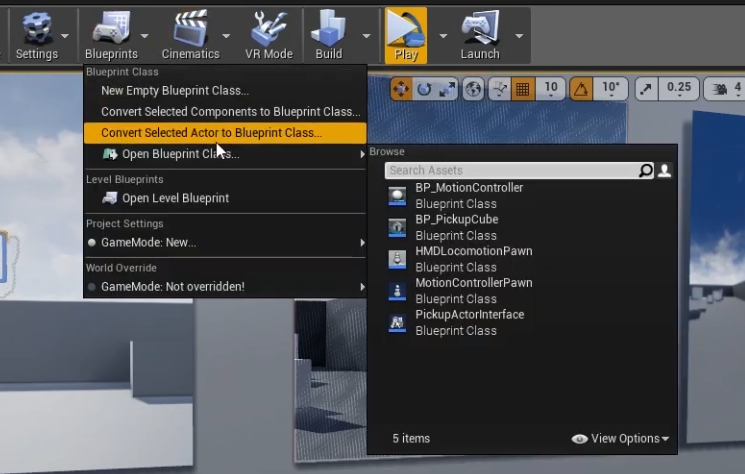Image resolution: width=745 pixels, height=474 pixels.
Task: Click the PickupActorInterface thumbnail
Action: 397,323
